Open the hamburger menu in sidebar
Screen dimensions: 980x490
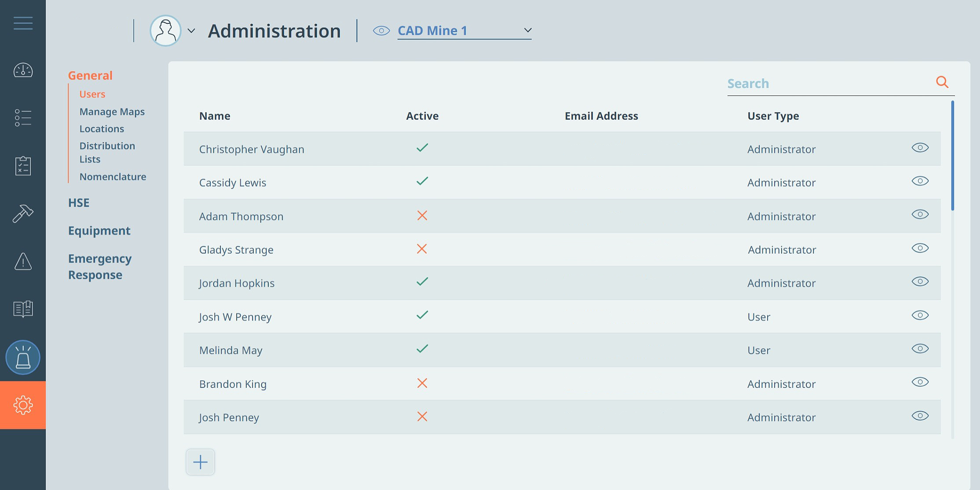tap(23, 23)
